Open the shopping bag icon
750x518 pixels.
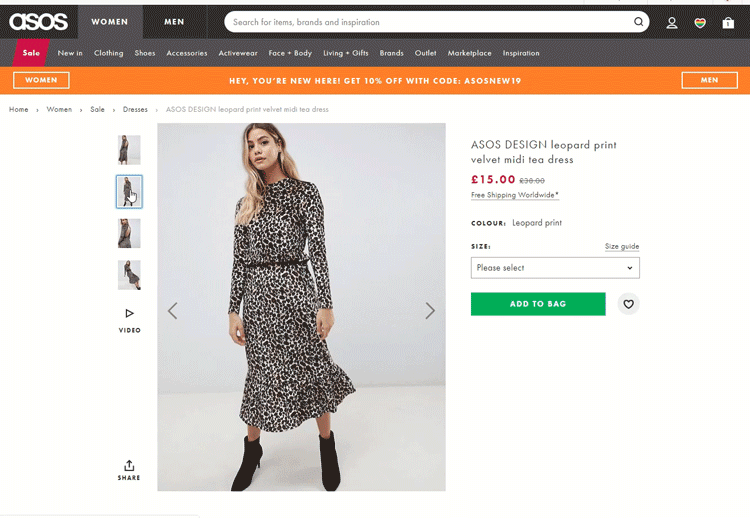(728, 22)
